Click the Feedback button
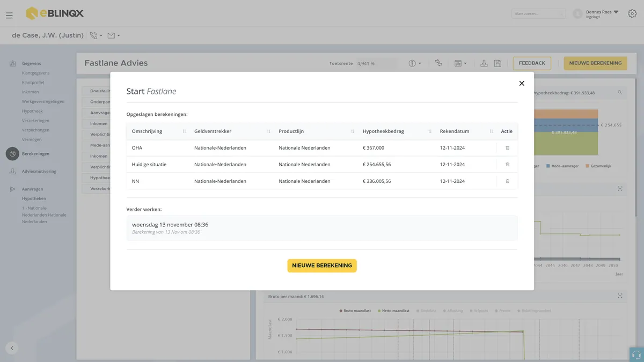 (532, 63)
